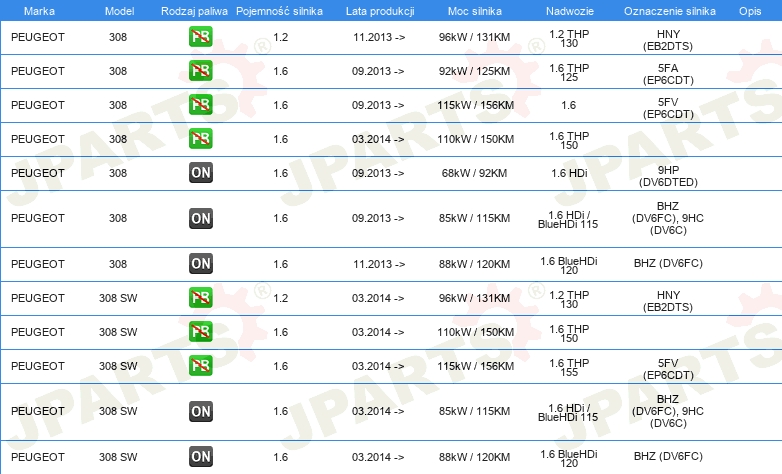Select the Moc silnika column header
This screenshot has width=782, height=474.
(x=475, y=11)
